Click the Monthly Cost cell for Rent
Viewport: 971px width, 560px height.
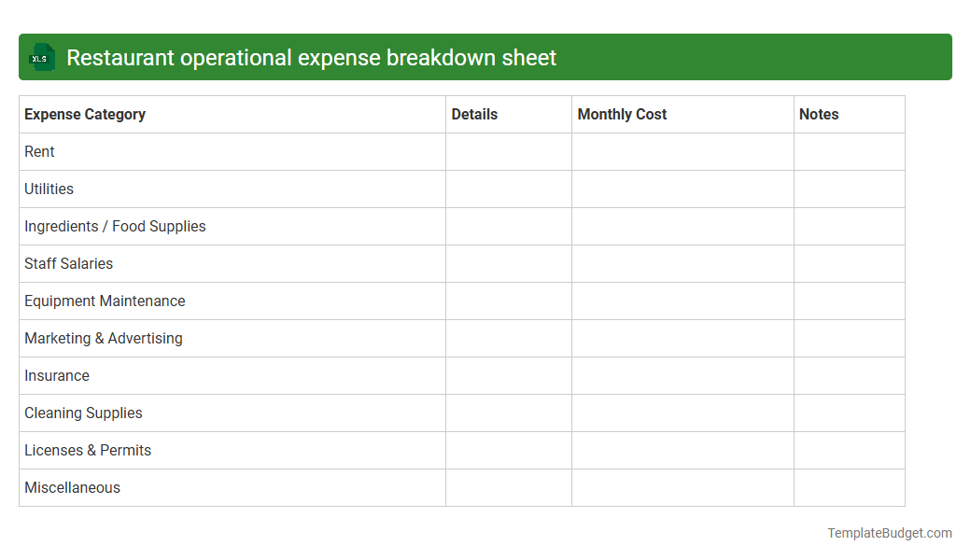coord(683,151)
